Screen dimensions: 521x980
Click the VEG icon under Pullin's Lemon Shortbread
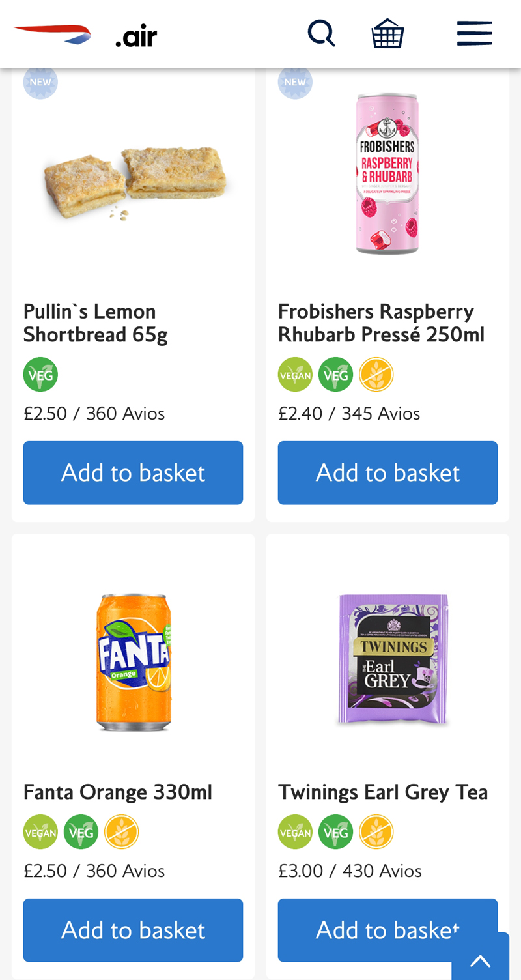click(x=40, y=375)
